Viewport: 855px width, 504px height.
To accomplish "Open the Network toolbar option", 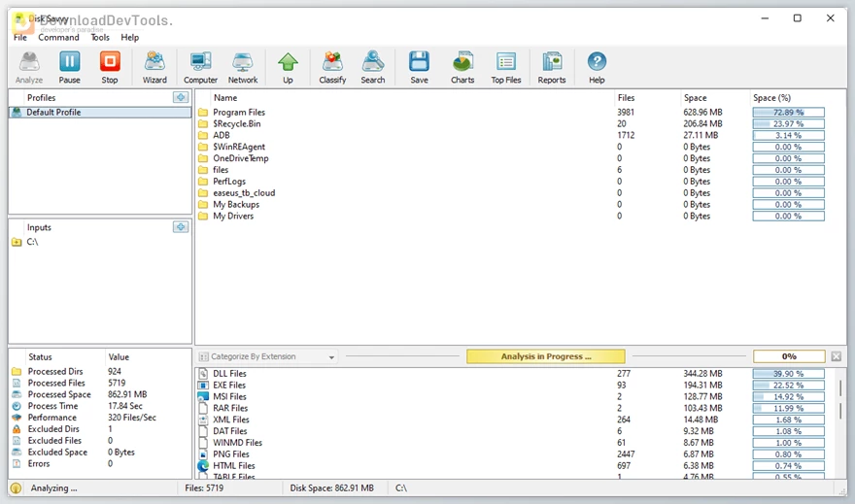I will coord(243,68).
